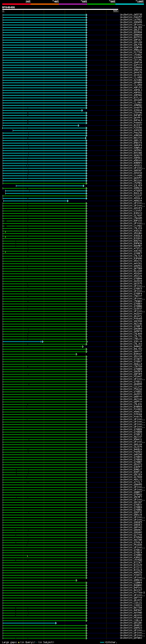Select hit UniRef100_Q0P6S5
The image size is (146, 644).
tap(131, 130)
